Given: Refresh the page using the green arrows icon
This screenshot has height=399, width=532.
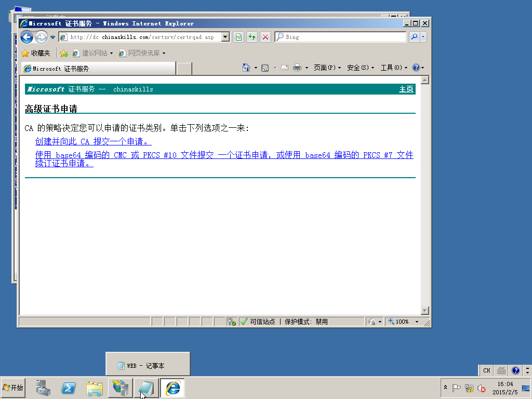Looking at the screenshot, I should click(252, 37).
